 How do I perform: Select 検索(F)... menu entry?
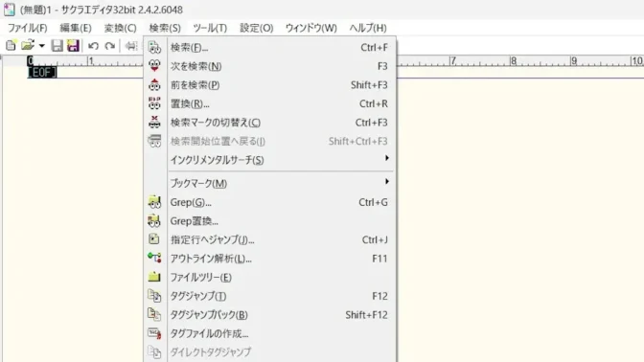click(x=270, y=48)
